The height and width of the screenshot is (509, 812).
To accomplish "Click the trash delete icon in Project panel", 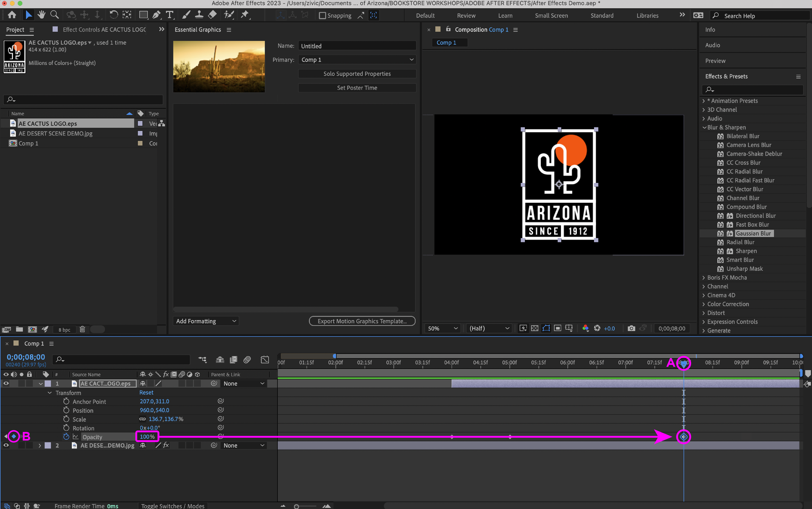I will point(82,329).
